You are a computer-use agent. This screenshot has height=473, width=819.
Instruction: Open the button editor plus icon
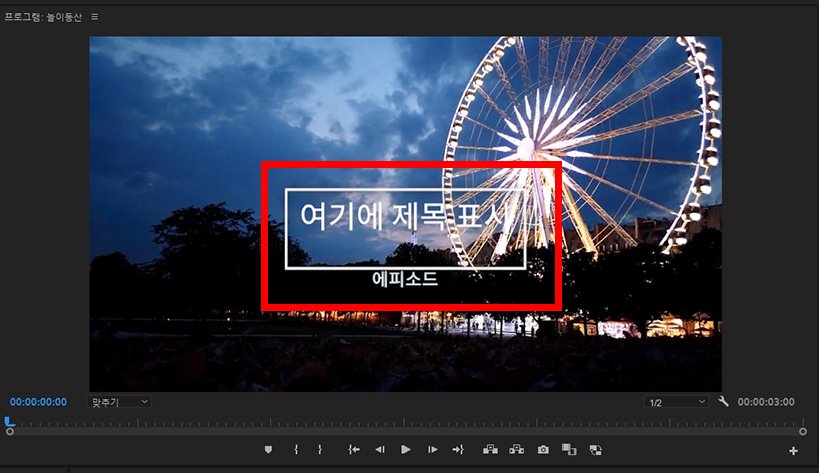pyautogui.click(x=793, y=451)
